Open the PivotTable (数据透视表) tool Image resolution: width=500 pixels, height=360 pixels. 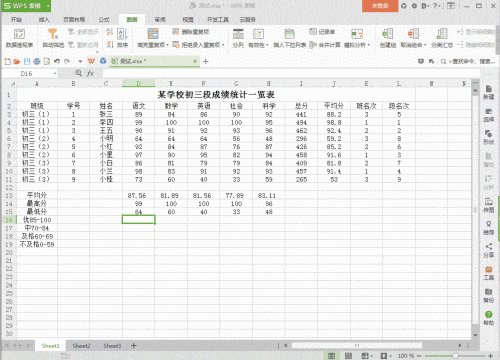19,38
